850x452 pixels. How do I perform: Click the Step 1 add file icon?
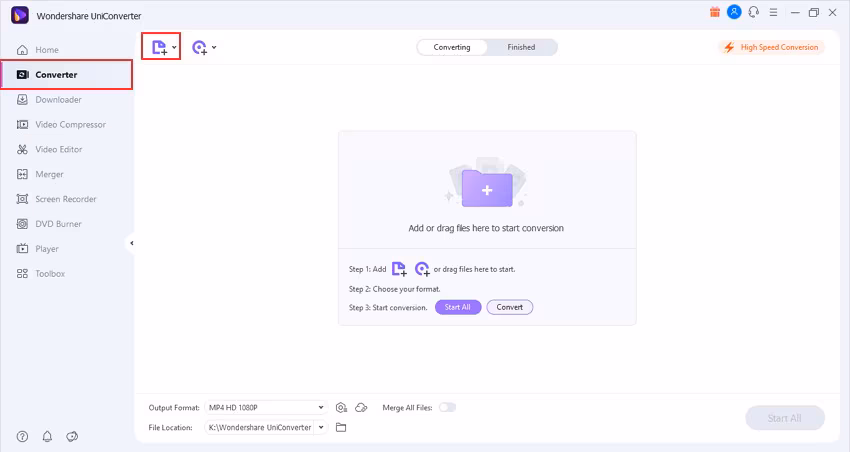399,269
